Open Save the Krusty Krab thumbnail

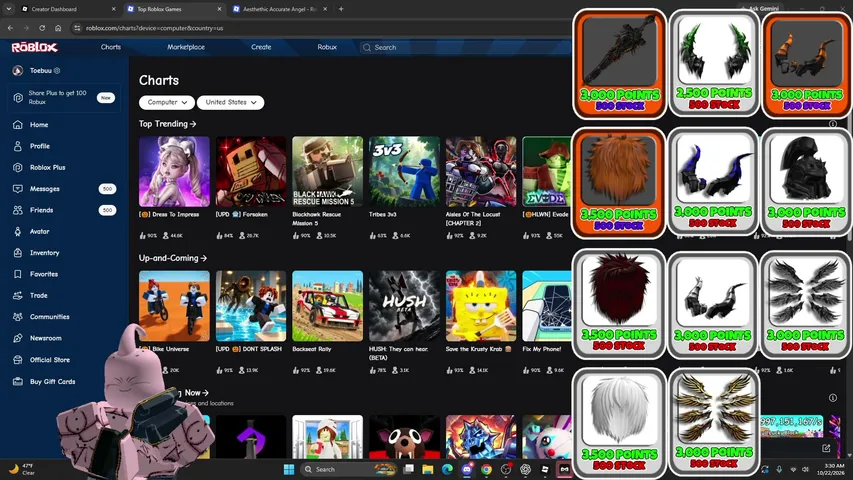tap(481, 306)
